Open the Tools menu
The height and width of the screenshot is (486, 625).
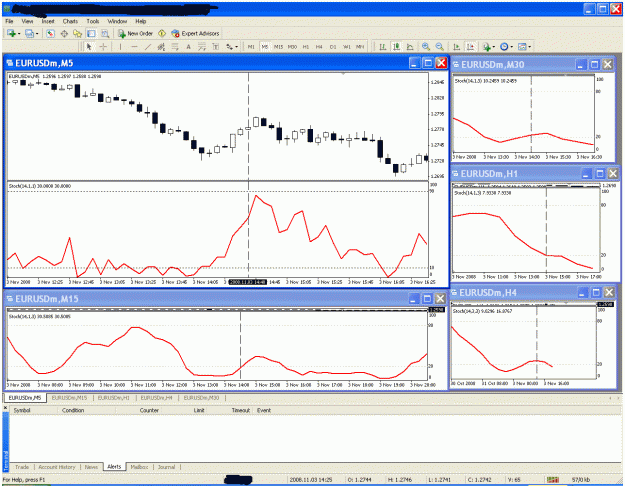click(93, 21)
